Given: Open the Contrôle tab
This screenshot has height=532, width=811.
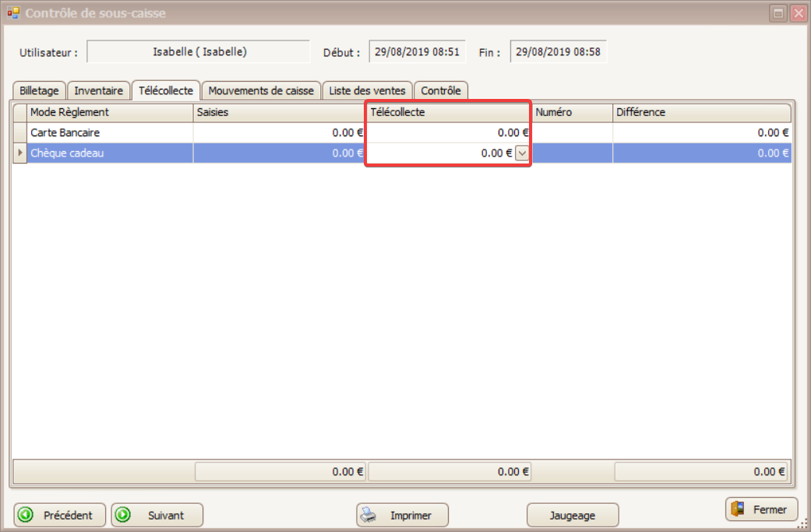Looking at the screenshot, I should 441,90.
